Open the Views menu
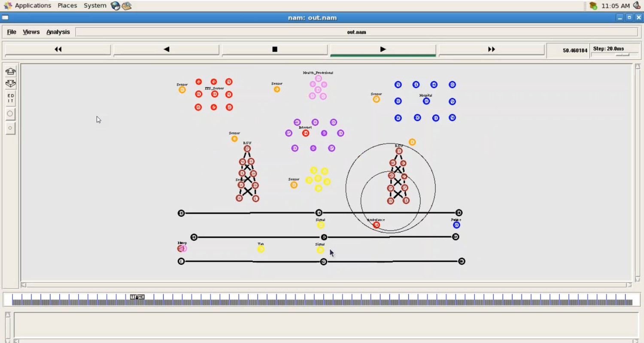The image size is (644, 343). (31, 32)
